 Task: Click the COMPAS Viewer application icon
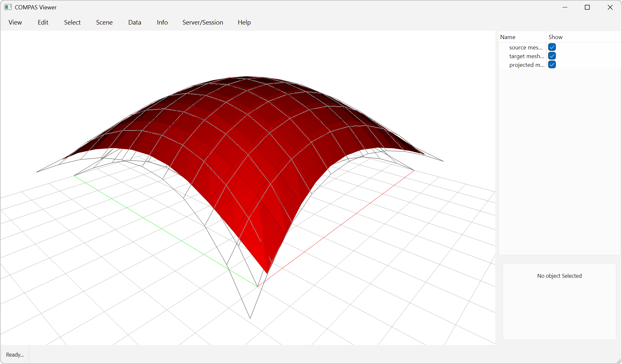[x=8, y=7]
